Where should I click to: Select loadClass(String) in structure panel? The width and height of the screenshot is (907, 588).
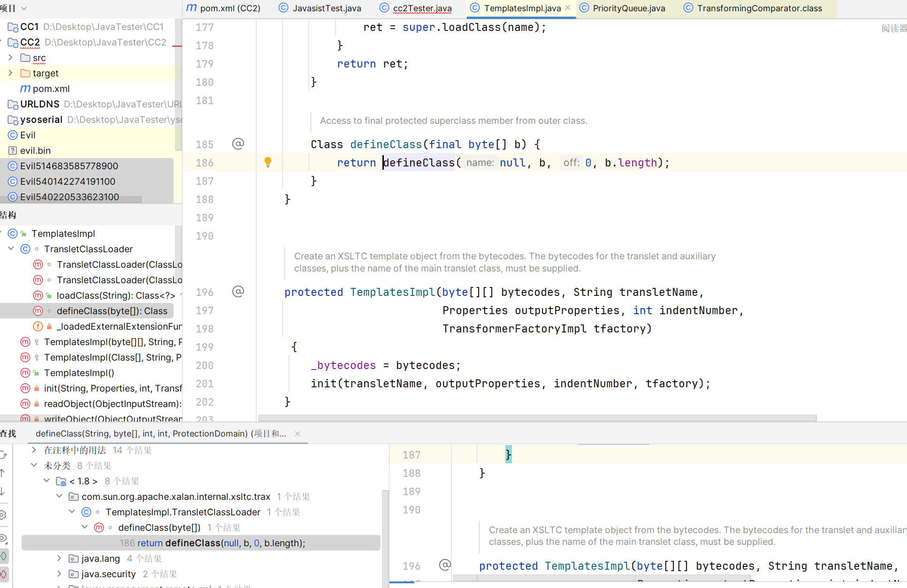[115, 295]
